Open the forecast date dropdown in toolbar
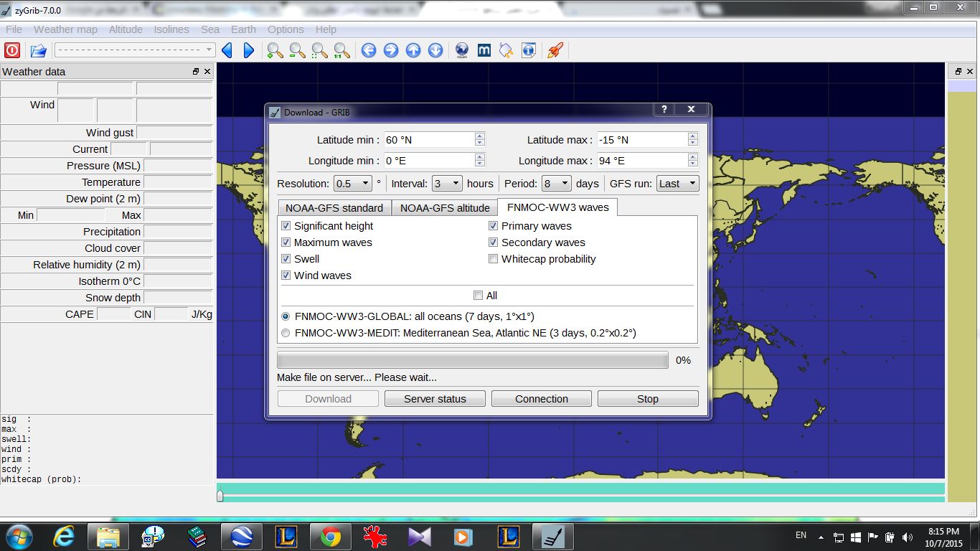 [135, 50]
